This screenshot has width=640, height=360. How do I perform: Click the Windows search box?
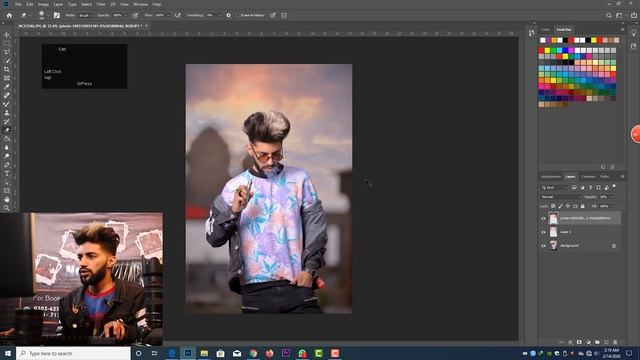[x=73, y=353]
